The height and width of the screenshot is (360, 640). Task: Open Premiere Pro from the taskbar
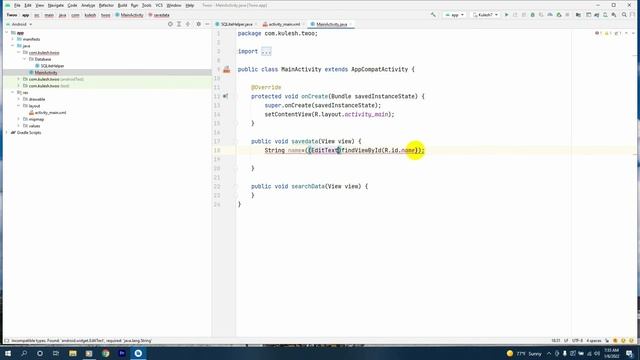coord(122,353)
